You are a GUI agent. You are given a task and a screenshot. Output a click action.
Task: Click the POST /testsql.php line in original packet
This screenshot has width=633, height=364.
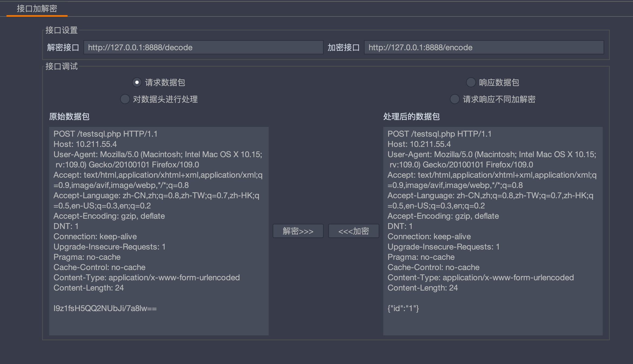105,134
